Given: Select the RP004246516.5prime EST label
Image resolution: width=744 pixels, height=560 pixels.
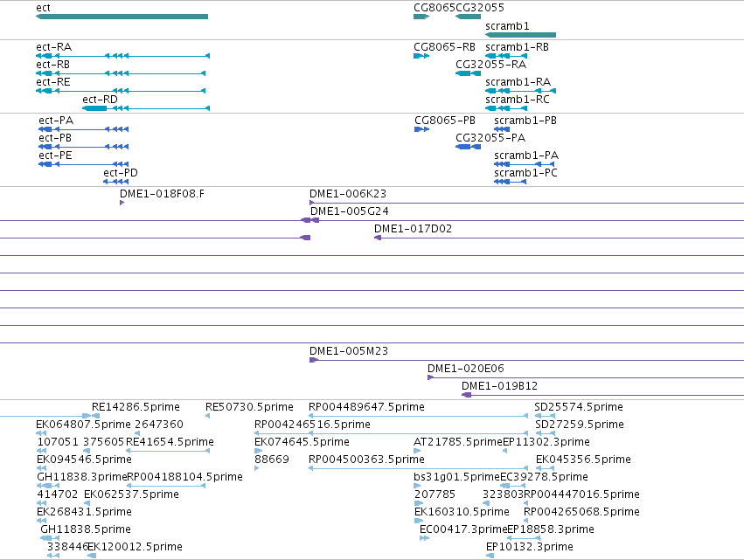Looking at the screenshot, I should [312, 425].
